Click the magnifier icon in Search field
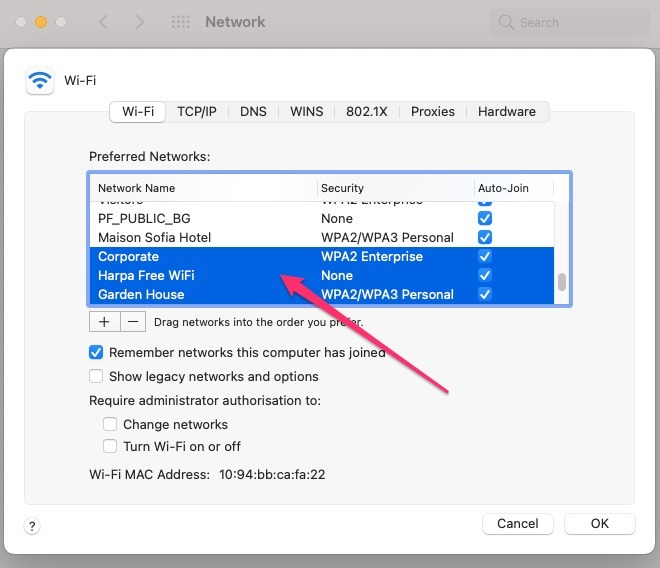 (506, 22)
